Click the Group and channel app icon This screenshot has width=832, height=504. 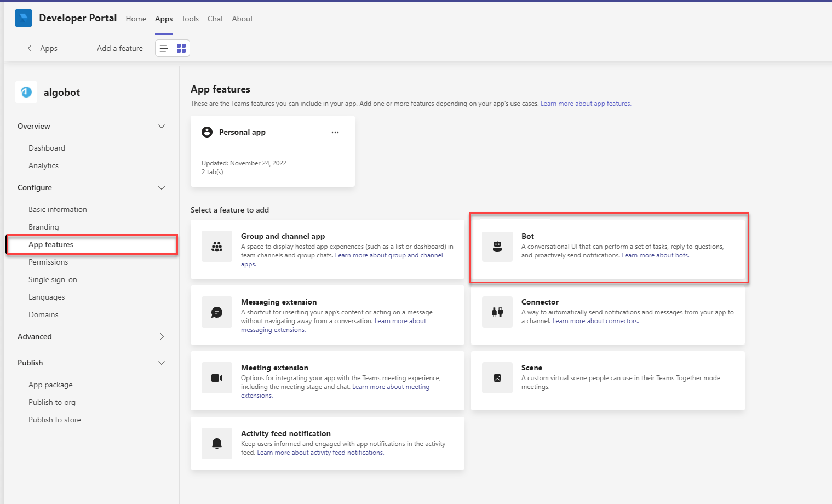[x=217, y=247]
